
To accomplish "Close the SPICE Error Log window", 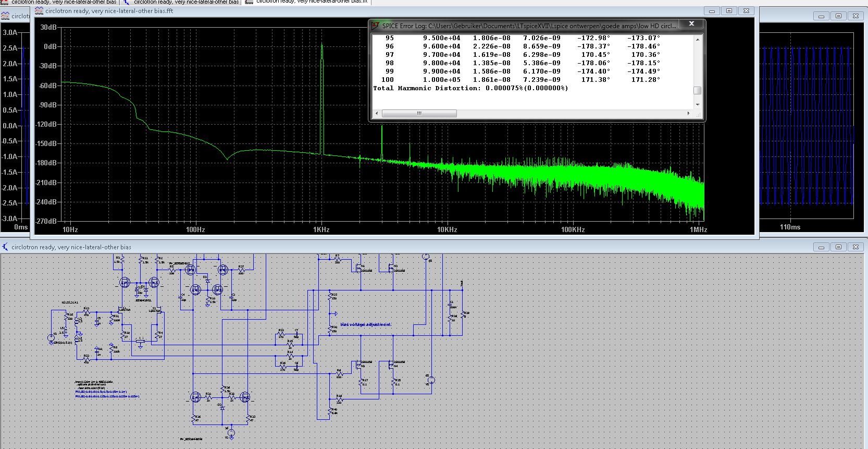I will pos(691,23).
